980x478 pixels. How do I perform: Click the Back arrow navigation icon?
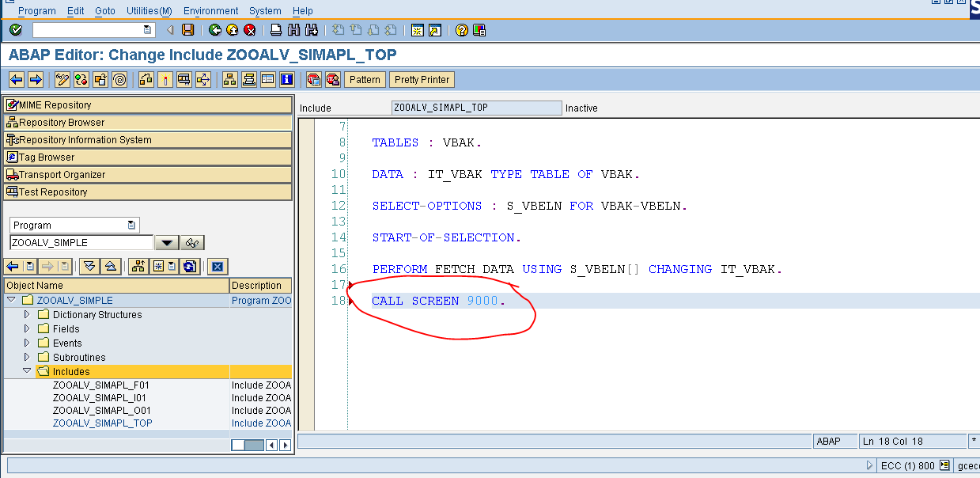tap(214, 29)
